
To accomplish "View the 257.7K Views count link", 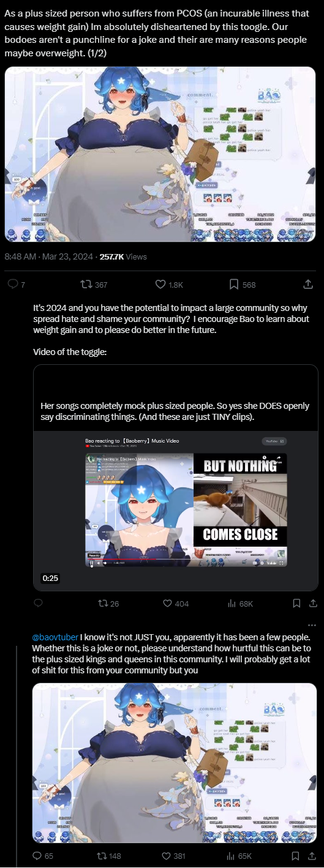I will tap(123, 256).
